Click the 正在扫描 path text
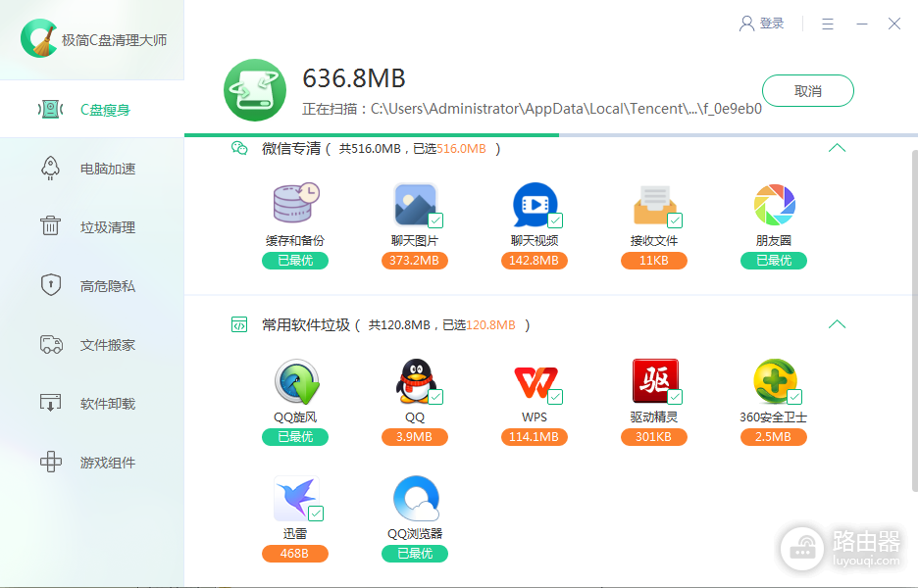This screenshot has height=588, width=918. [533, 109]
